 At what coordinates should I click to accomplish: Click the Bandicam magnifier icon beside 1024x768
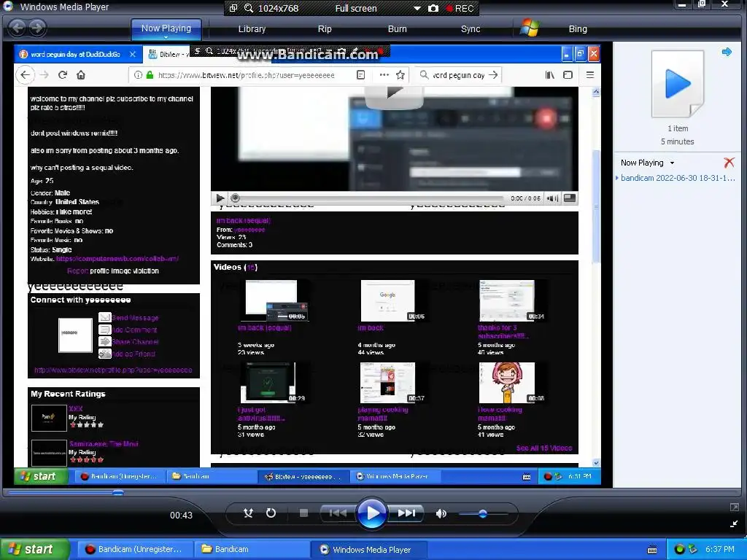coord(249,8)
